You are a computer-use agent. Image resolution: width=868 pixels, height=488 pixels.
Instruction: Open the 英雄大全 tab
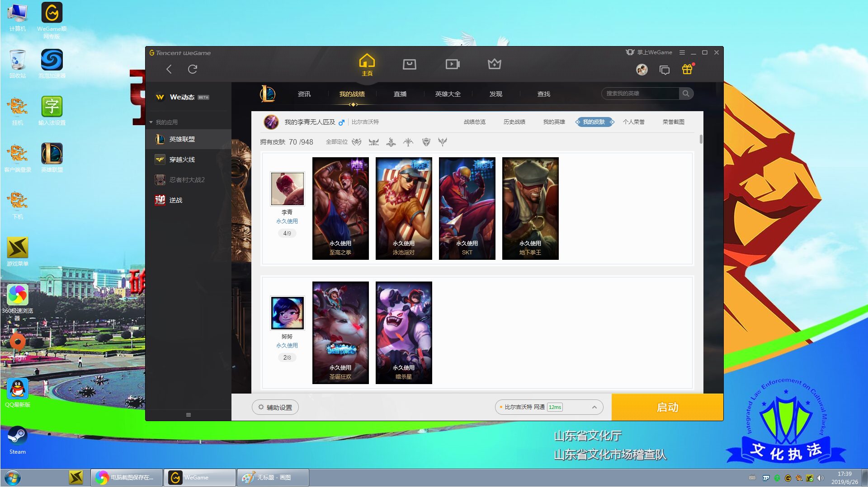448,94
